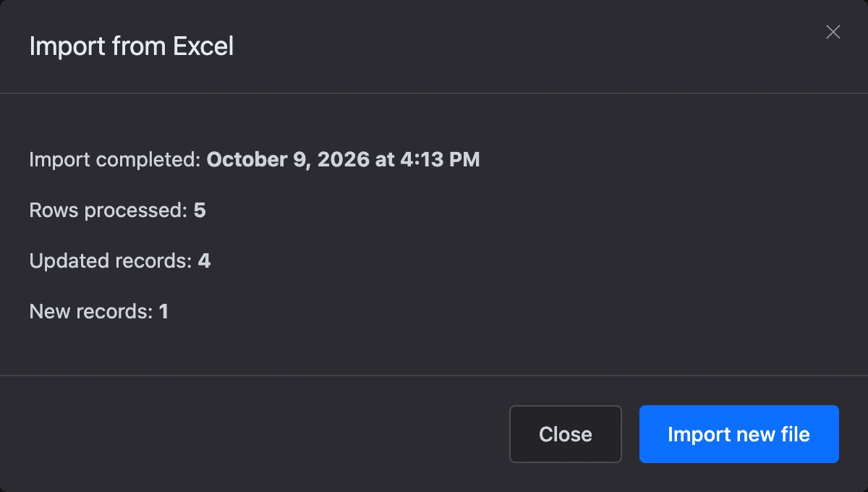The height and width of the screenshot is (492, 868).
Task: Click the new records value 1
Action: point(163,312)
